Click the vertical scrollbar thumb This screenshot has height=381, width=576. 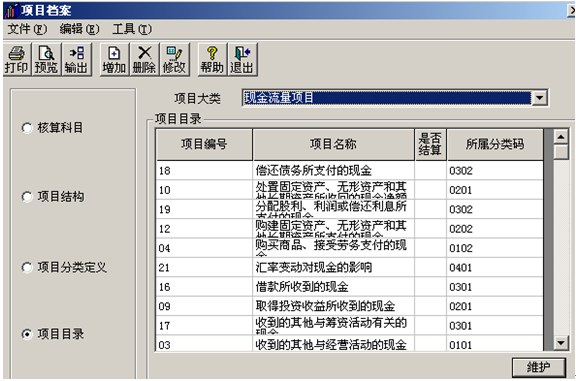561,152
